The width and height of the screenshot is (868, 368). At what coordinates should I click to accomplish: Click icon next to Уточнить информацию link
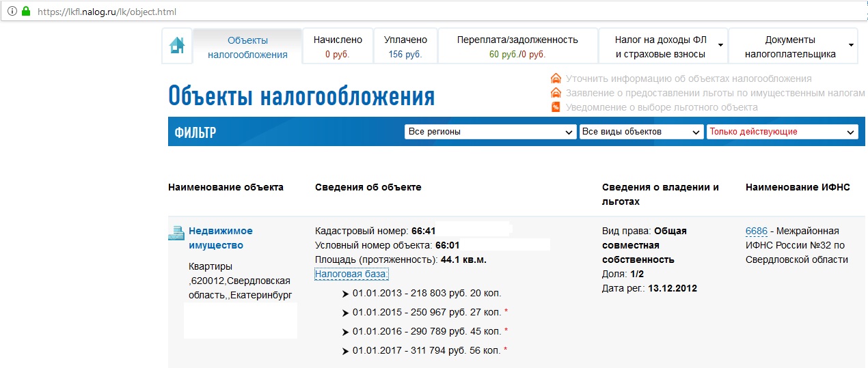[x=556, y=79]
